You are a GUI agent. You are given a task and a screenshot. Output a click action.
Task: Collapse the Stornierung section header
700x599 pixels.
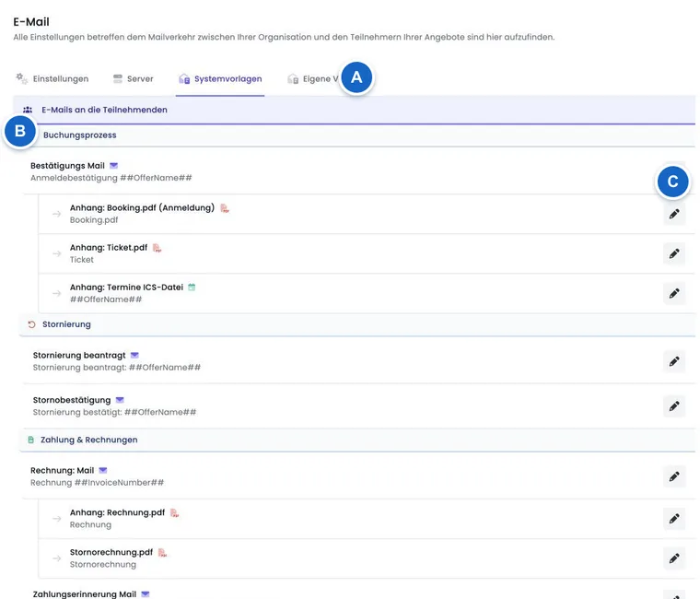[x=357, y=324]
